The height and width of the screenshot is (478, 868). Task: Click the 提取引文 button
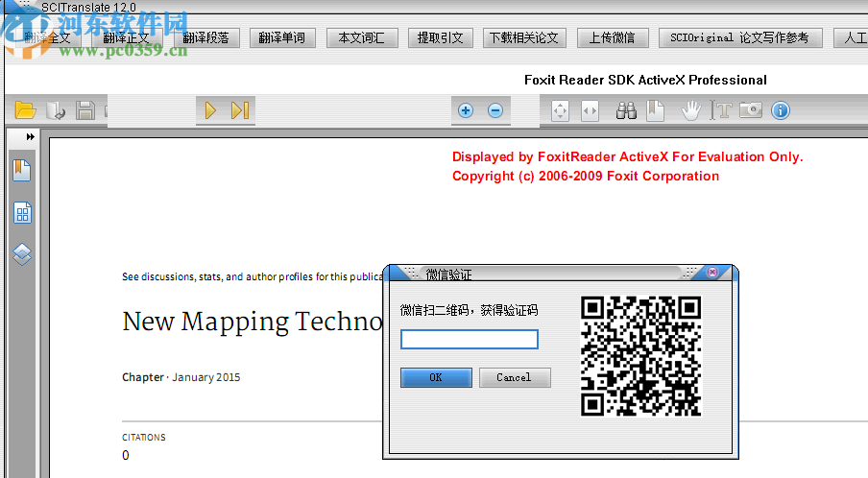coord(441,37)
